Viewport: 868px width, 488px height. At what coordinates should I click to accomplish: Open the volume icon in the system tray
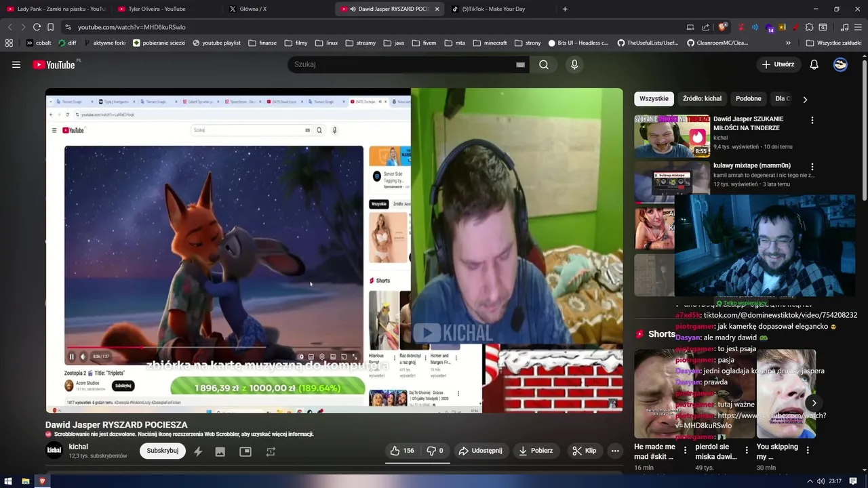[x=821, y=481]
